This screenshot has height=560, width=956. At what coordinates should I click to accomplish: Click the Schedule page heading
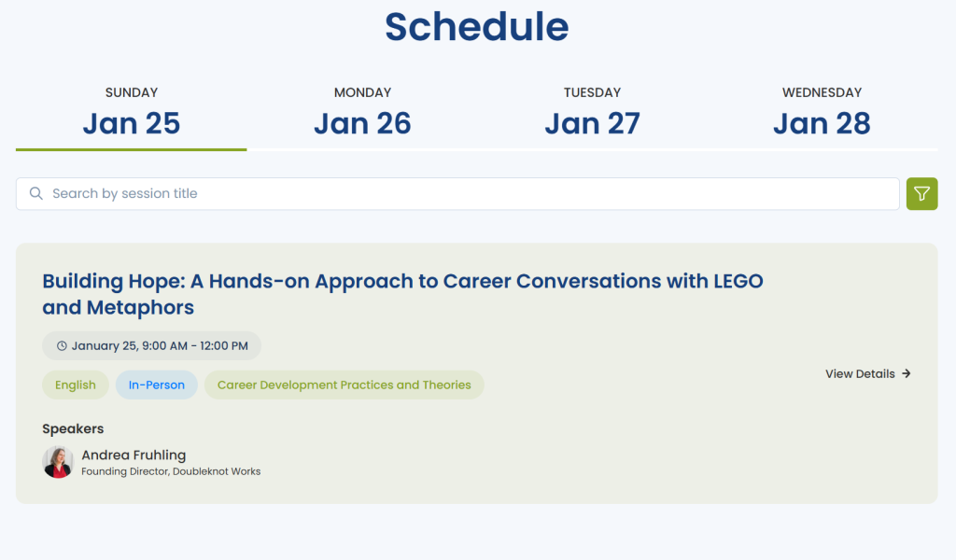(476, 27)
